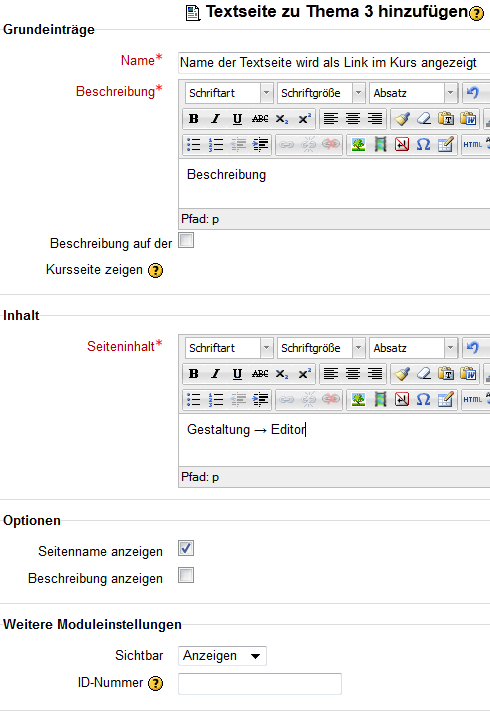490x711 pixels.
Task: Apply strikethrough in Beschreibung editor
Action: (260, 119)
